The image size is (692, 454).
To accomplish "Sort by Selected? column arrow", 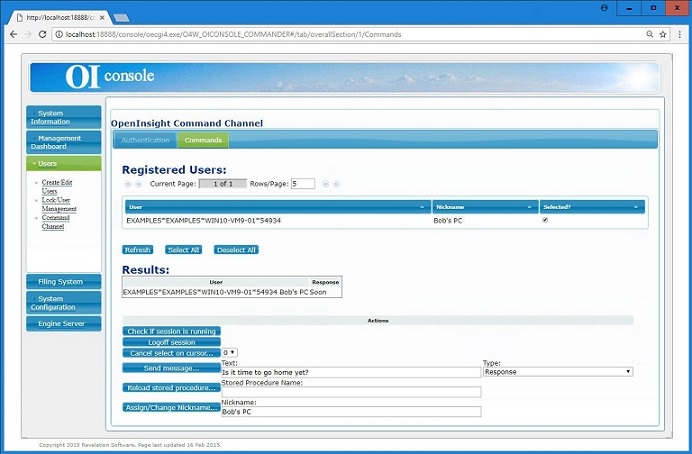I will [636, 207].
